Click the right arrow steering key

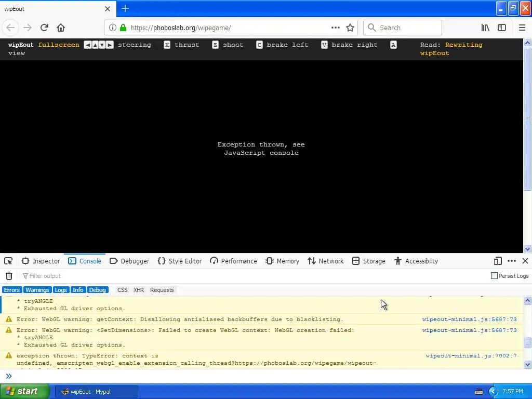pyautogui.click(x=110, y=45)
